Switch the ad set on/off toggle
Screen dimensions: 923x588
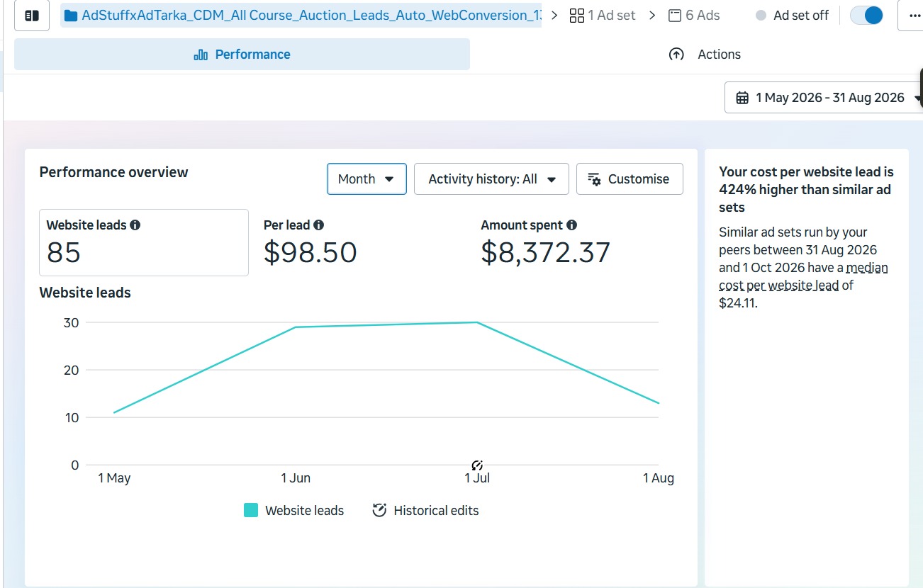[x=866, y=16]
